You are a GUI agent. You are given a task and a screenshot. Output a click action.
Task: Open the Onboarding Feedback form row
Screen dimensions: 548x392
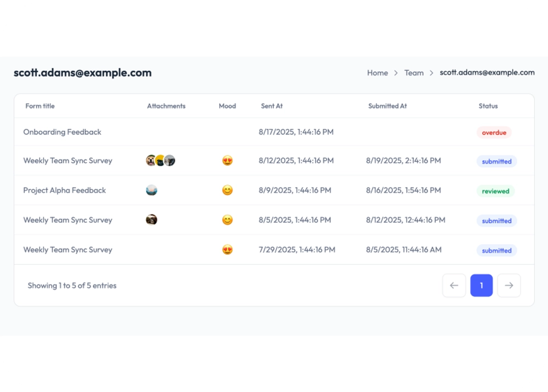point(274,132)
